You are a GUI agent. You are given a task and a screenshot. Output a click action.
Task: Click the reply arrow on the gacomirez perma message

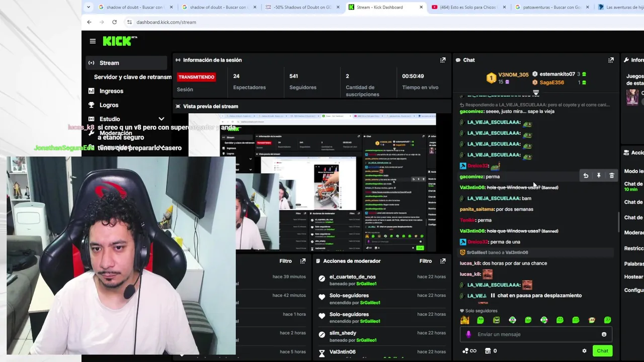coord(586,176)
